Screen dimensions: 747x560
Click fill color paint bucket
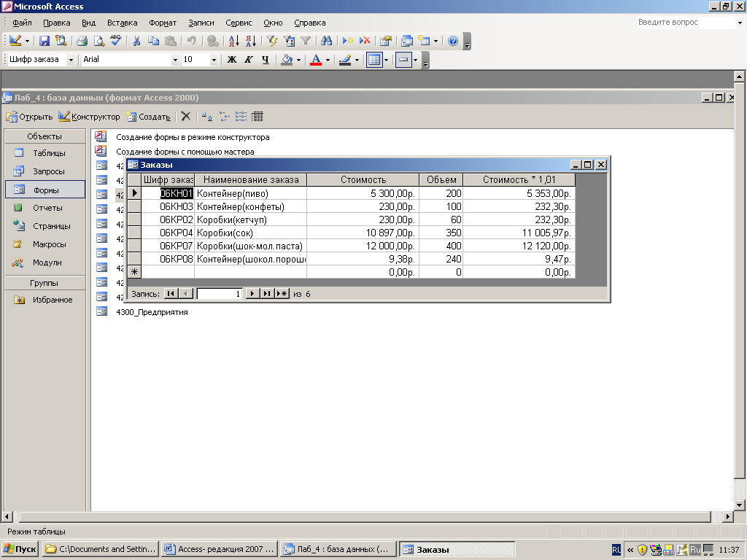[x=287, y=60]
